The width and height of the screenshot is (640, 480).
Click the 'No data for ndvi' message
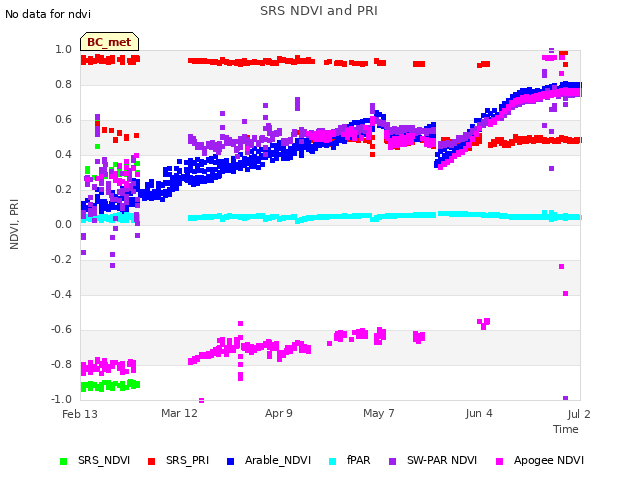pyautogui.click(x=48, y=14)
